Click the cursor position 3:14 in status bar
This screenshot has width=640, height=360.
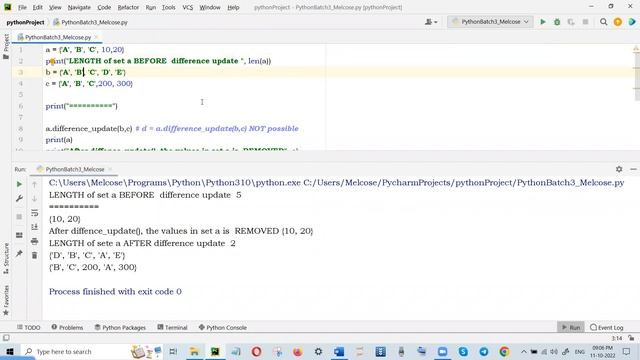(617, 338)
